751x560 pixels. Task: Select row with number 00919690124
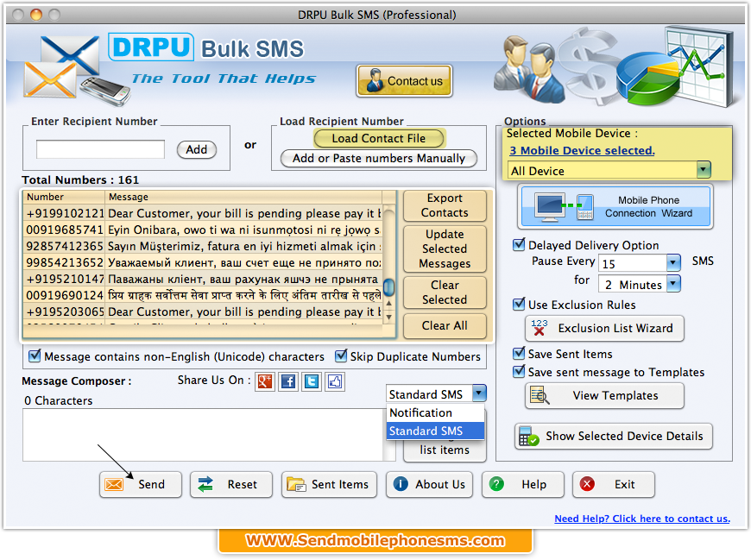(x=203, y=295)
